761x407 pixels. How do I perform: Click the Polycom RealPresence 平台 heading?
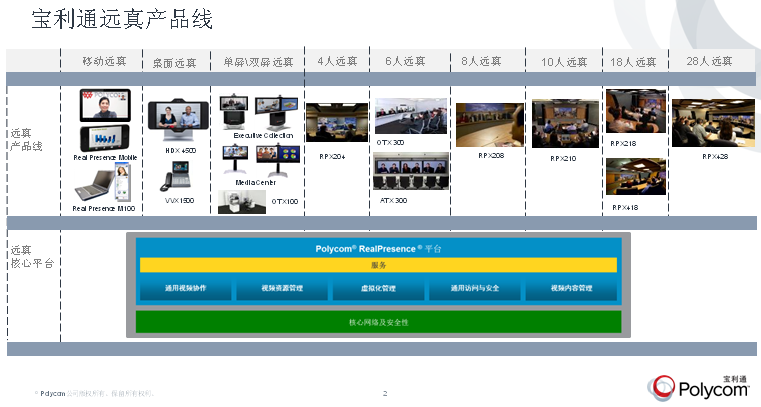coord(378,249)
